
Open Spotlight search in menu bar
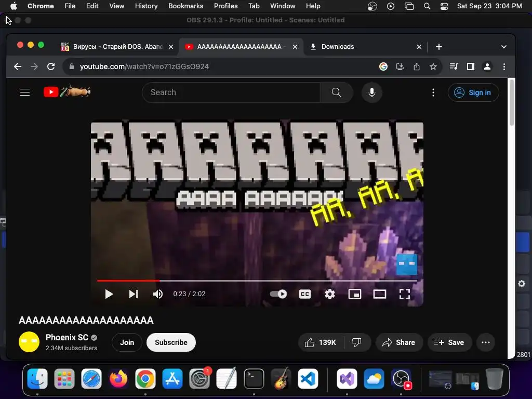pyautogui.click(x=427, y=6)
